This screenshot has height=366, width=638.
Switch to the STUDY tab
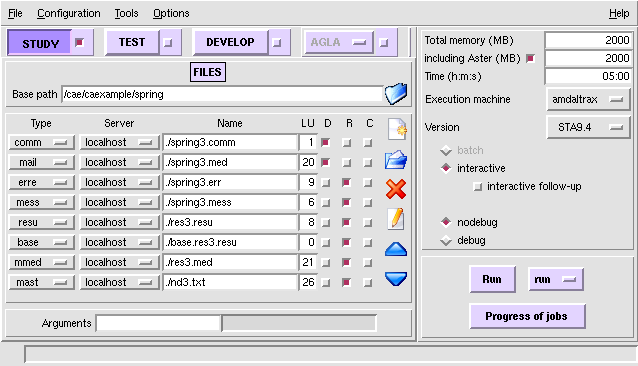(40, 43)
